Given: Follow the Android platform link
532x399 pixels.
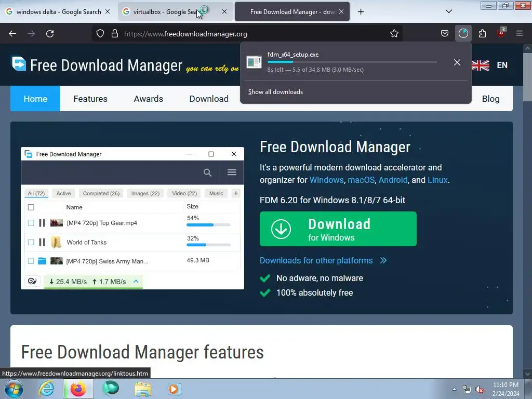Looking at the screenshot, I should point(393,180).
